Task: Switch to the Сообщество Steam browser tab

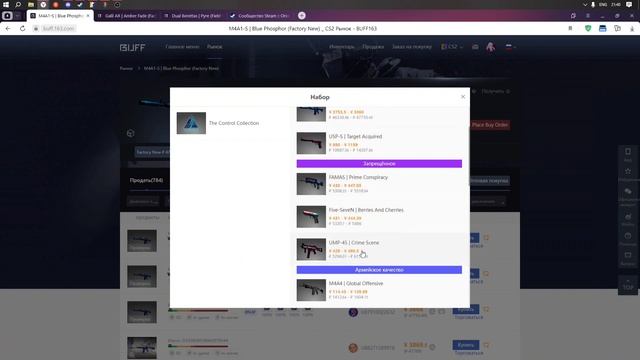Action: point(260,16)
